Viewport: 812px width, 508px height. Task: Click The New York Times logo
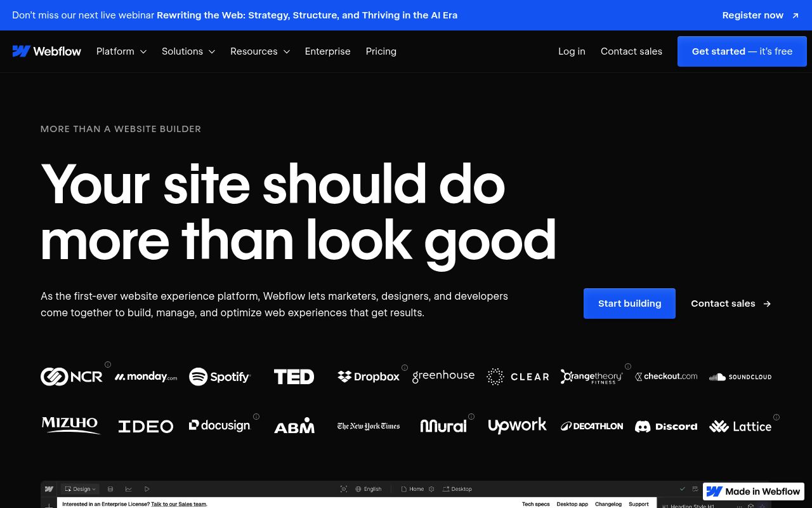(369, 426)
